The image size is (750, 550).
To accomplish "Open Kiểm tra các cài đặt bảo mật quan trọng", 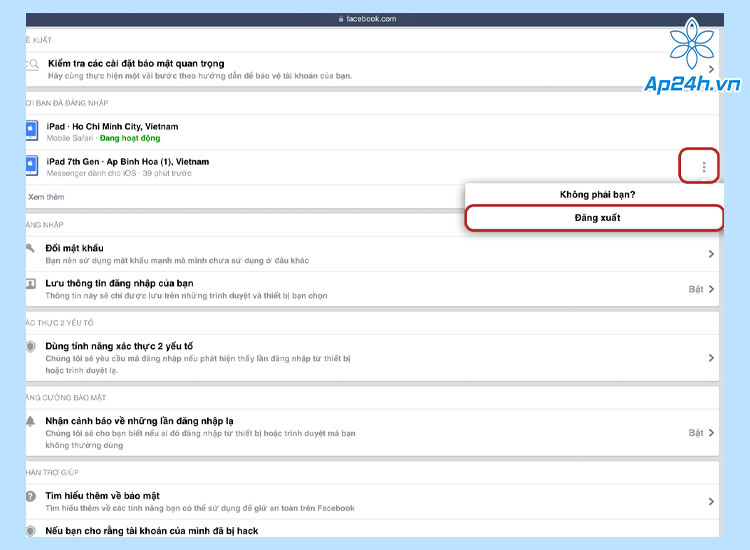I will (x=372, y=69).
